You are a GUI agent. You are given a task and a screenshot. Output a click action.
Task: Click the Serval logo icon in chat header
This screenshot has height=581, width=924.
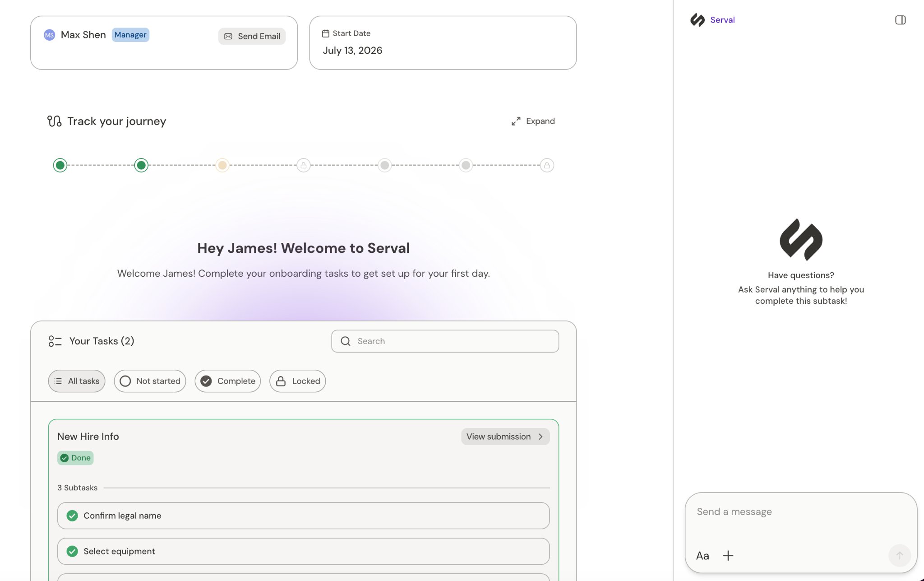point(697,20)
